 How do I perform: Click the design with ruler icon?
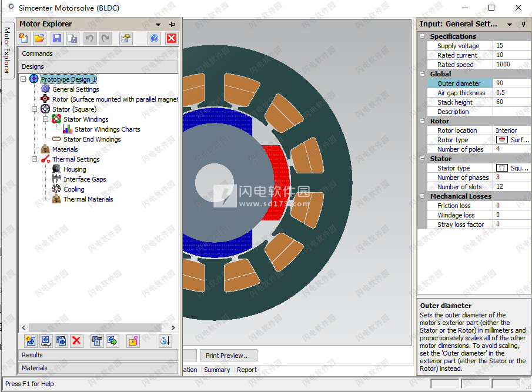tap(46, 341)
